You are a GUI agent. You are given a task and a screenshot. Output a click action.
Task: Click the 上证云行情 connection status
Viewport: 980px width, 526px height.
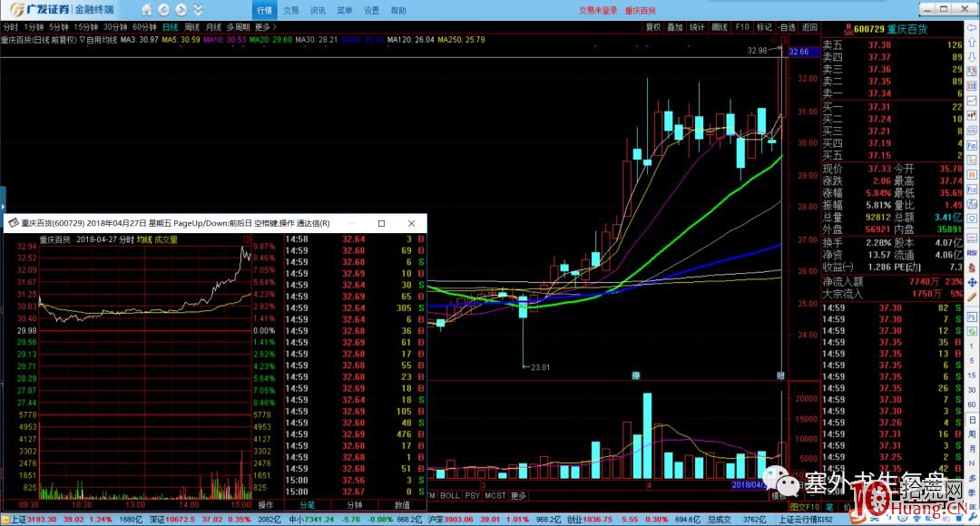coord(807,520)
